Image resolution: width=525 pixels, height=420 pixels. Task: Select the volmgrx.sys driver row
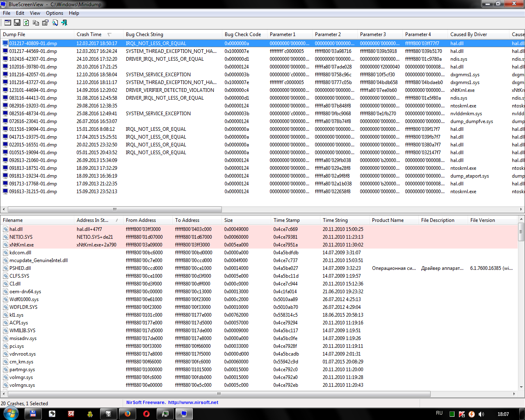click(x=259, y=385)
